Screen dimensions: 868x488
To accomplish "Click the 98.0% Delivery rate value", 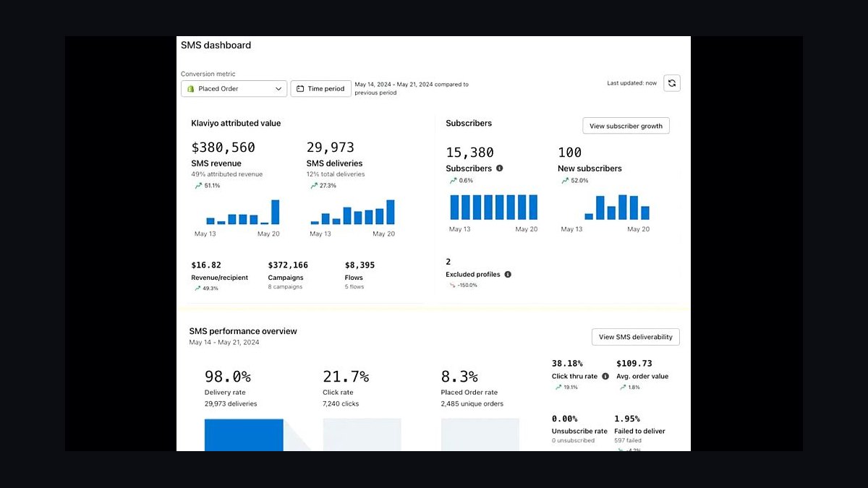I will [228, 377].
